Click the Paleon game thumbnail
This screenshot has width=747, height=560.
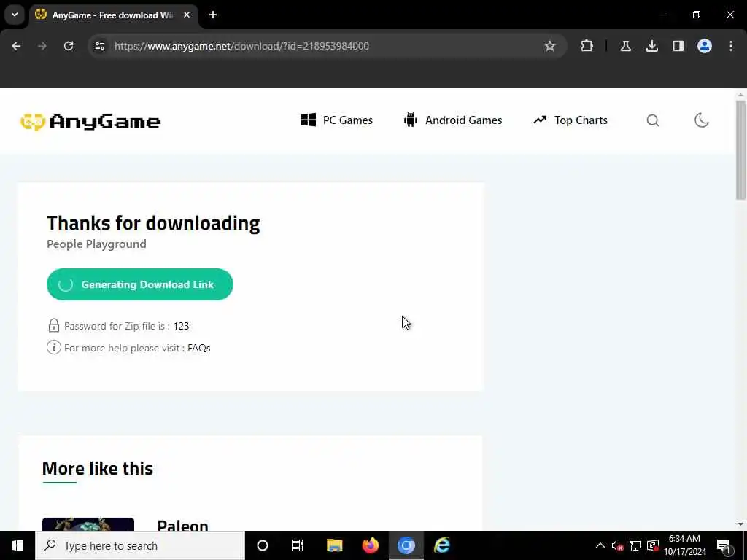(88, 524)
